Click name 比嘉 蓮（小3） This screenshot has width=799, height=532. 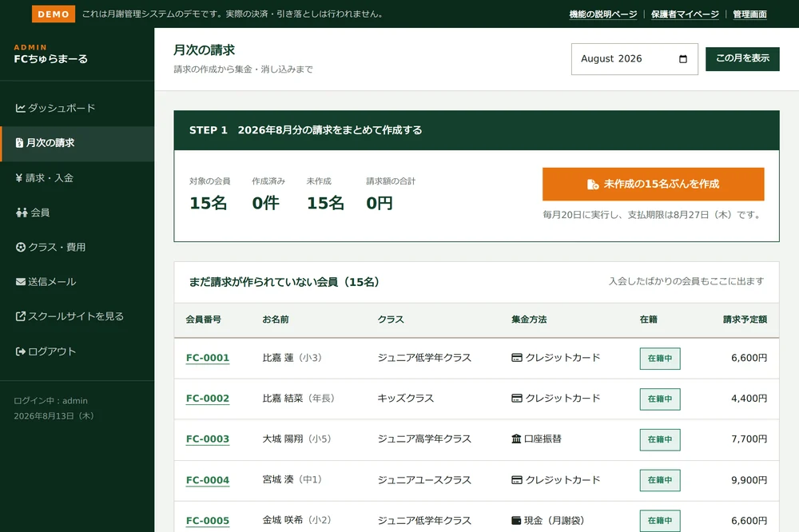pos(293,358)
